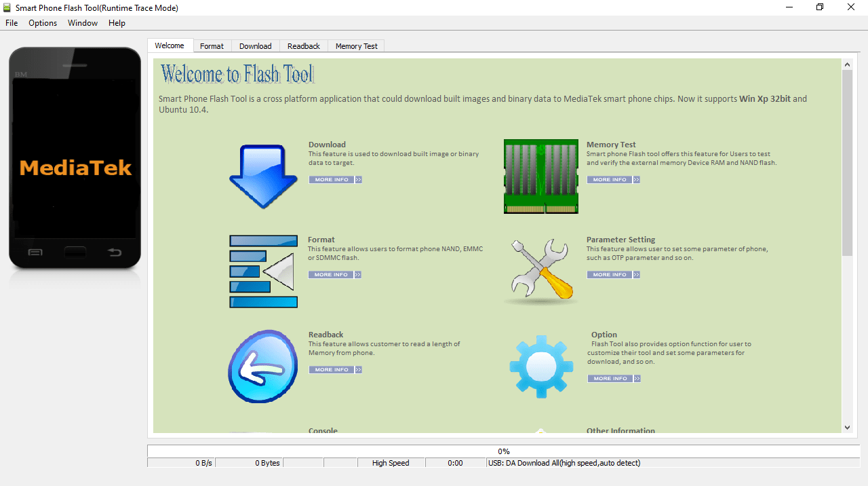868x486 pixels.
Task: Click the Smart Phone Flash Tool title bar icon
Action: (x=7, y=7)
